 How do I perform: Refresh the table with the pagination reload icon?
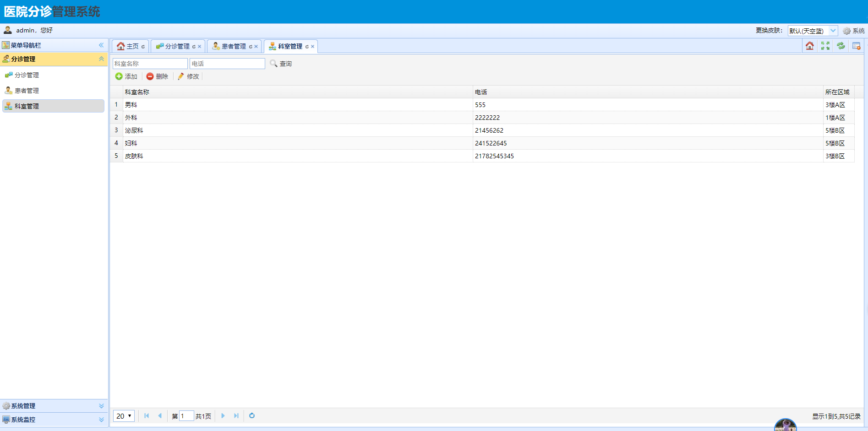(252, 415)
